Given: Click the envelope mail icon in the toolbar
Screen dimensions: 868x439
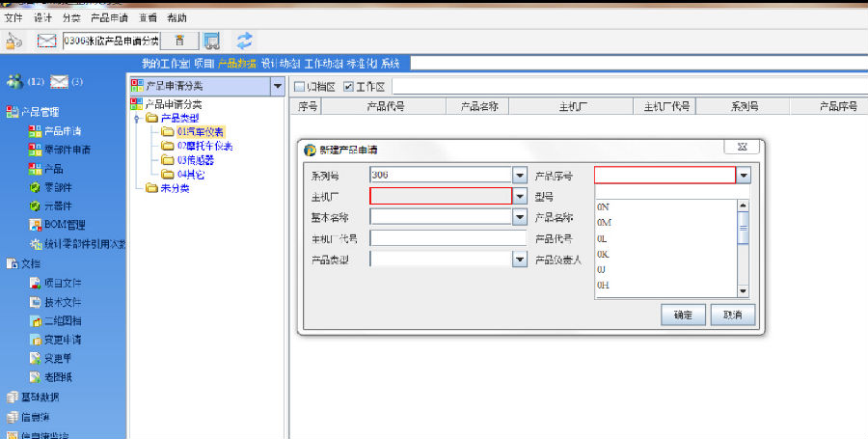Looking at the screenshot, I should click(46, 41).
